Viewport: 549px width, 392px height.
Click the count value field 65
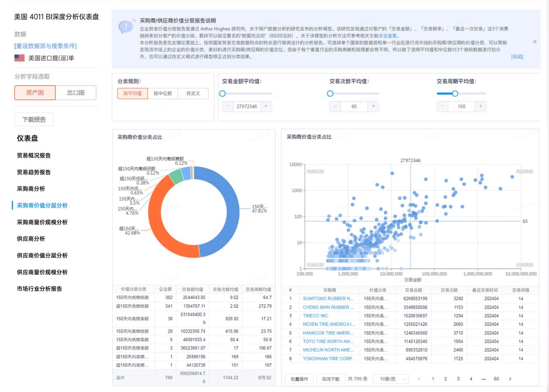[354, 106]
